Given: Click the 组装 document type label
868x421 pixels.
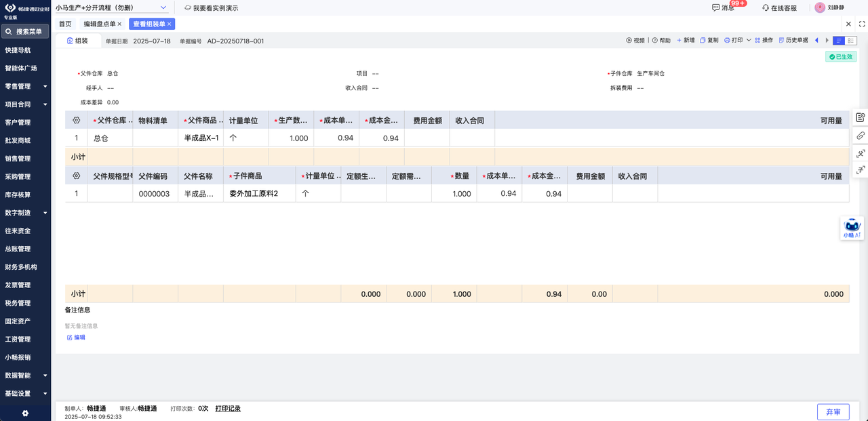Looking at the screenshot, I should (x=77, y=41).
